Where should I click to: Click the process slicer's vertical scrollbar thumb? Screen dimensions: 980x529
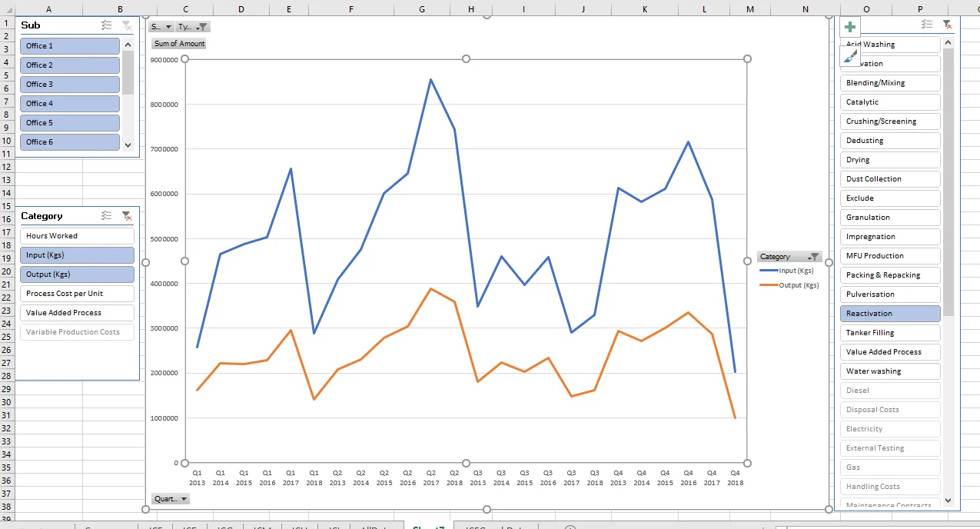[948, 182]
